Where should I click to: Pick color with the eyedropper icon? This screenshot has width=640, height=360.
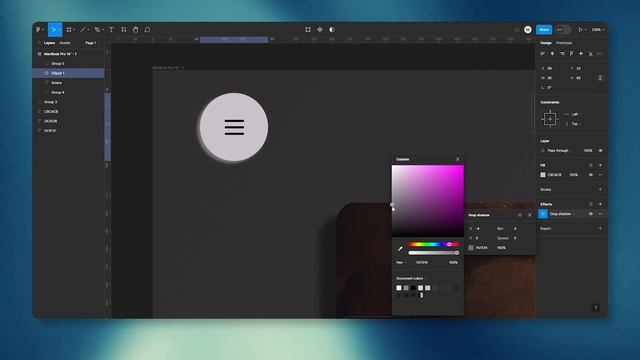pos(400,249)
